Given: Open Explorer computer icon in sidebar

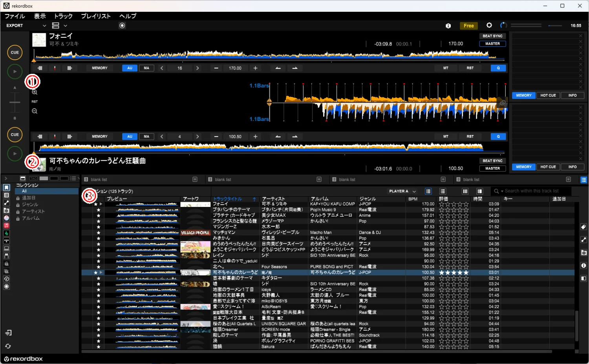Looking at the screenshot, I should point(6,249).
